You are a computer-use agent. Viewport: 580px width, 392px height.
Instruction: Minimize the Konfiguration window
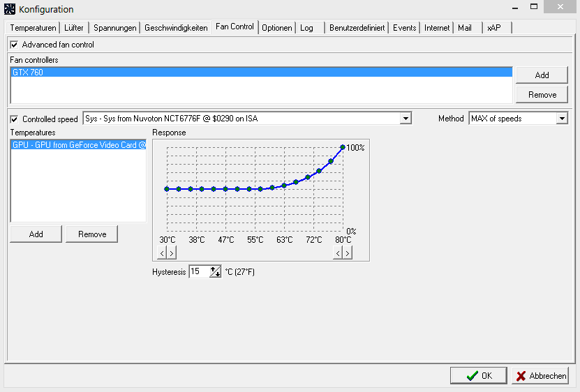[x=515, y=7]
